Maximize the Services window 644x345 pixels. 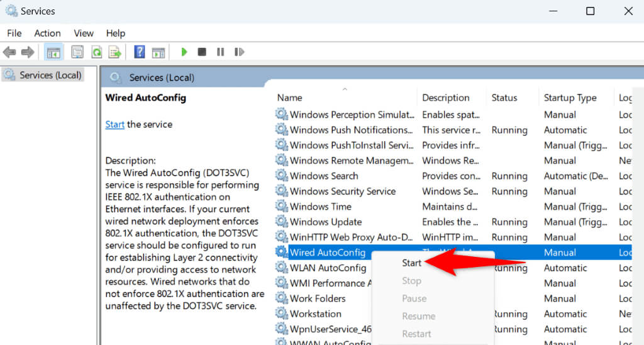point(590,11)
